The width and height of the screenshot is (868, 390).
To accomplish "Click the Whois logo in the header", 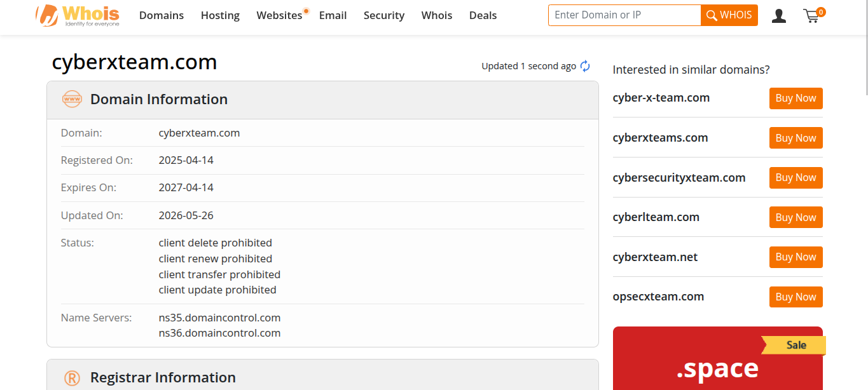I will point(77,16).
